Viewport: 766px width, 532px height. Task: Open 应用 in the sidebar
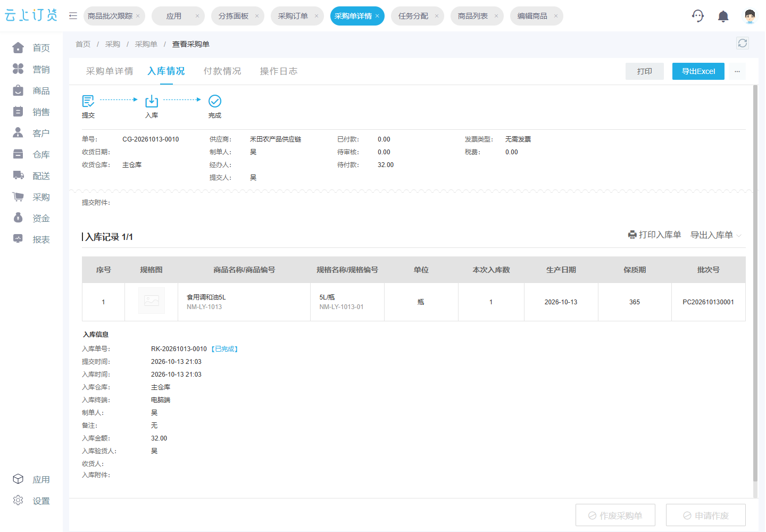click(x=31, y=479)
